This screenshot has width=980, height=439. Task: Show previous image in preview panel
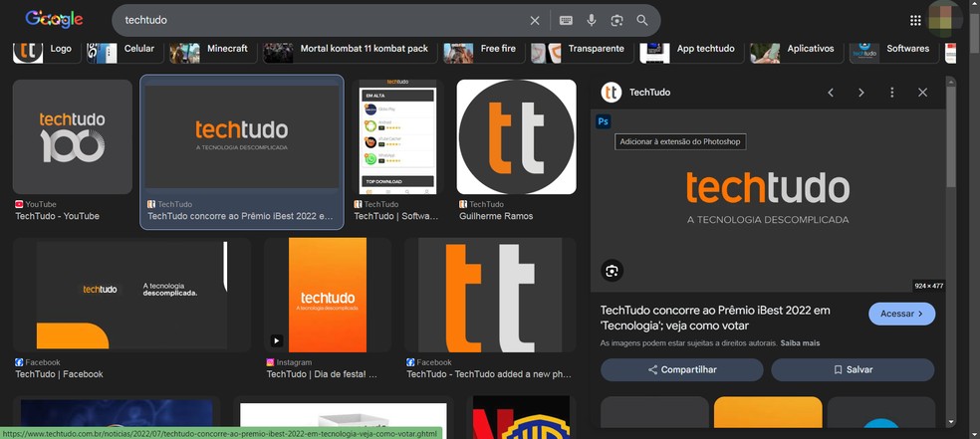point(831,93)
